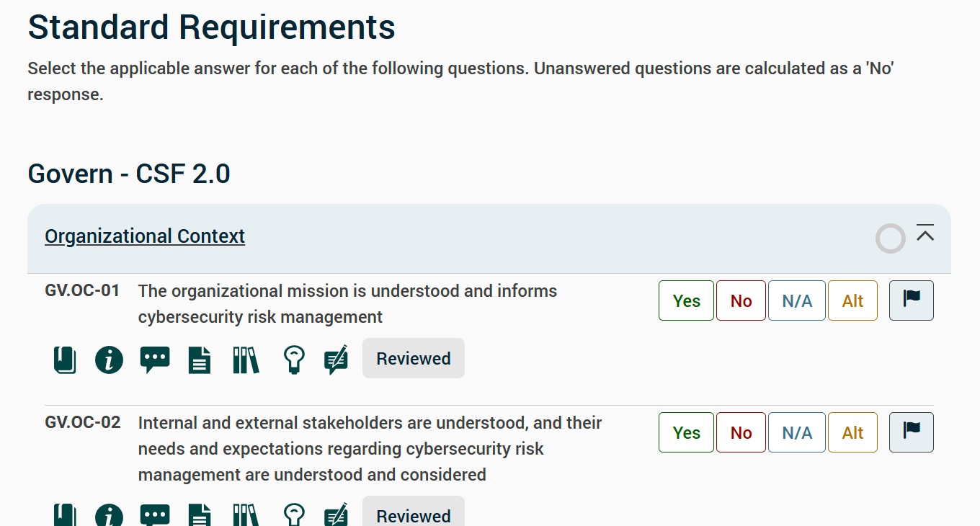Open the documents icon for GV.OC-01
This screenshot has height=526, width=980.
200,360
